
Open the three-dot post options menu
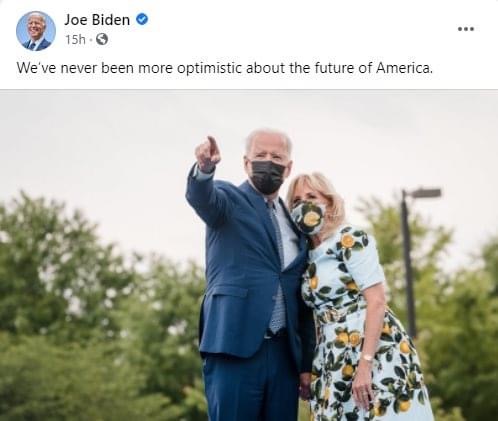click(x=466, y=29)
